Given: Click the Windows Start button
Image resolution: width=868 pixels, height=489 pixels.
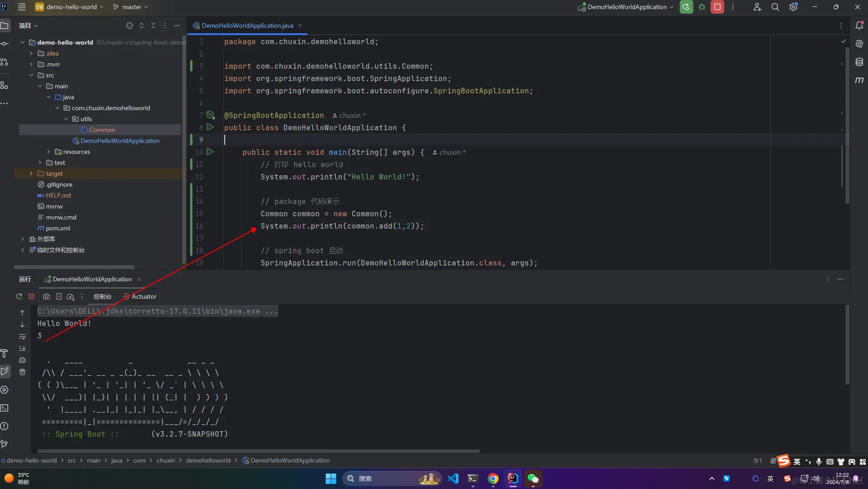Looking at the screenshot, I should click(331, 479).
